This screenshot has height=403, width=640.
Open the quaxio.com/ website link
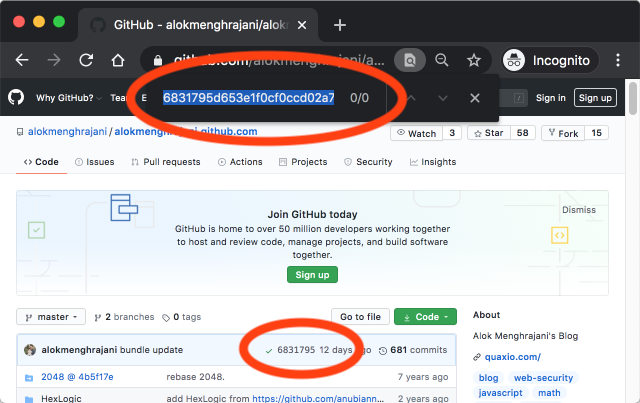(x=513, y=357)
